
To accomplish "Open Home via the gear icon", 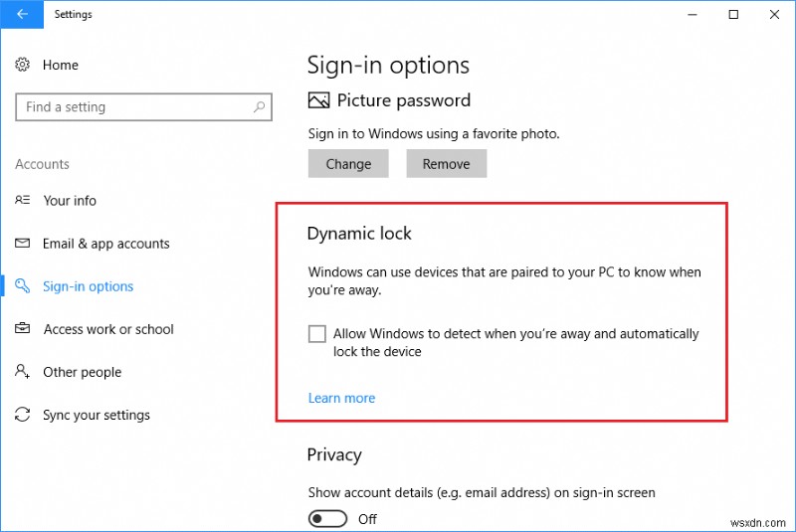I will tap(22, 65).
